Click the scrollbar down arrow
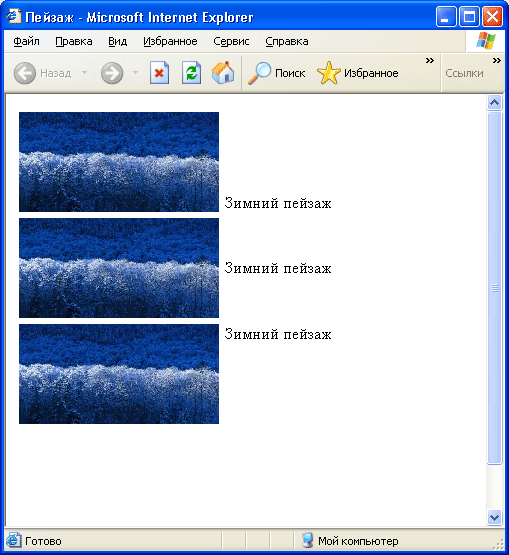This screenshot has width=509, height=555. tap(494, 517)
